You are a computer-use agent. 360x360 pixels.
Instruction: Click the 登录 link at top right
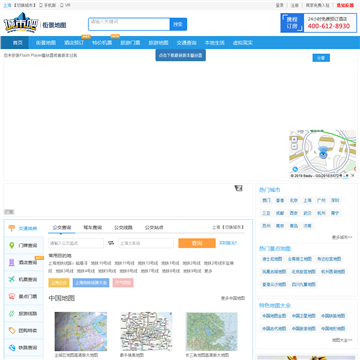280,5
